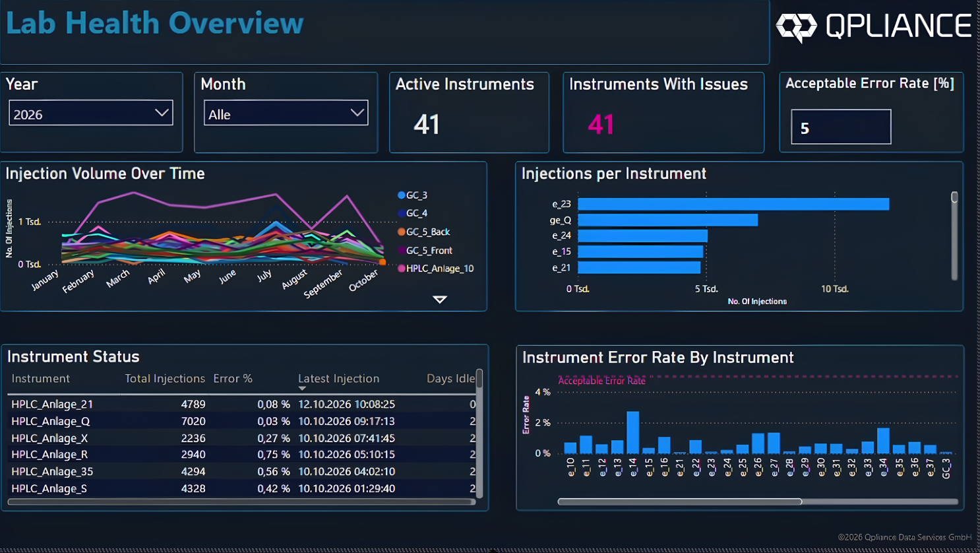Click the Injections per Instrument vertical scrollbar

tap(954, 236)
